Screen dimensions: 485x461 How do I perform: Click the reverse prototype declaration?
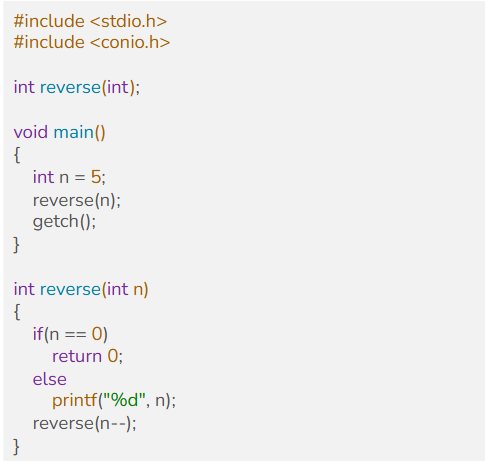coord(77,87)
